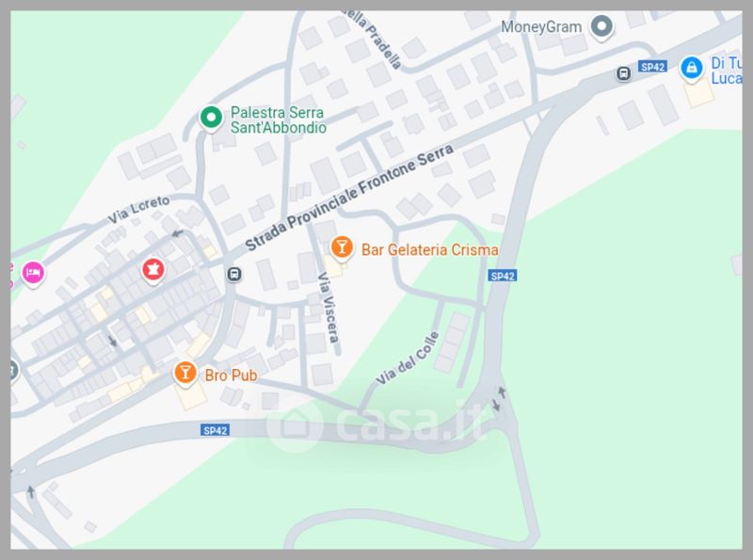Click the MoneyGram place label
This screenshot has width=753, height=560.
click(x=541, y=27)
